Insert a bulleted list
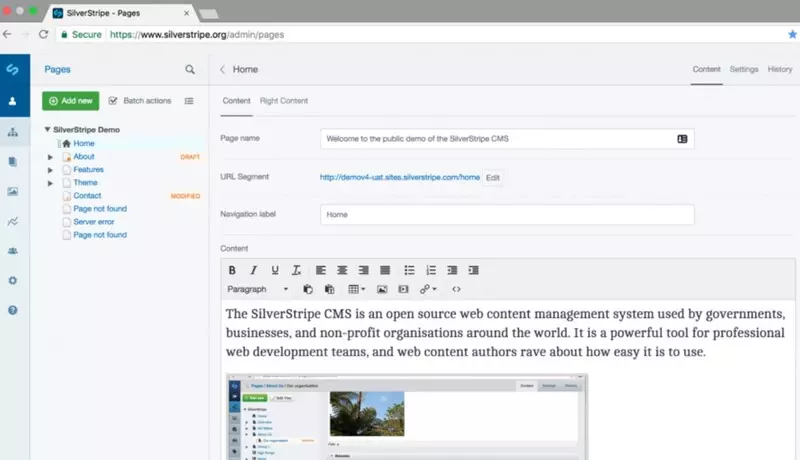The image size is (800, 460). click(x=409, y=270)
